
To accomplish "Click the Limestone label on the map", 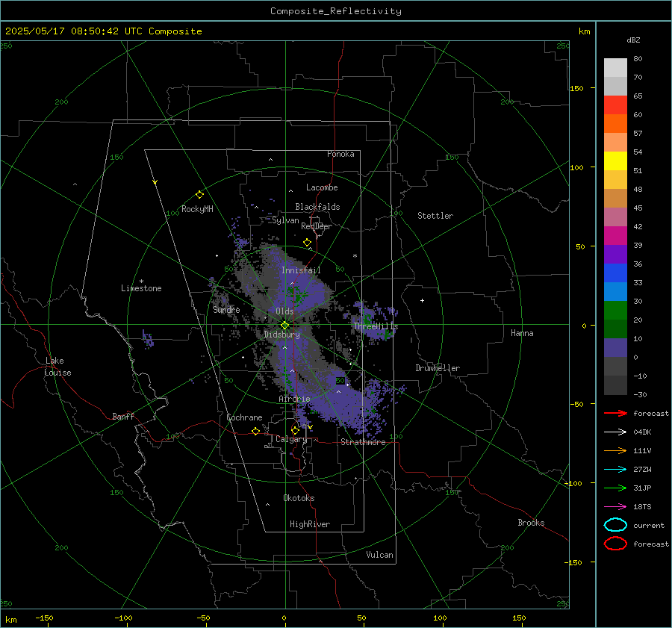I will 141,288.
